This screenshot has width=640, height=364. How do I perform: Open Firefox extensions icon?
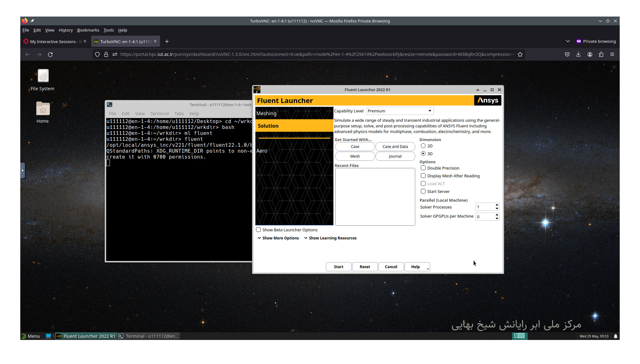pos(601,54)
